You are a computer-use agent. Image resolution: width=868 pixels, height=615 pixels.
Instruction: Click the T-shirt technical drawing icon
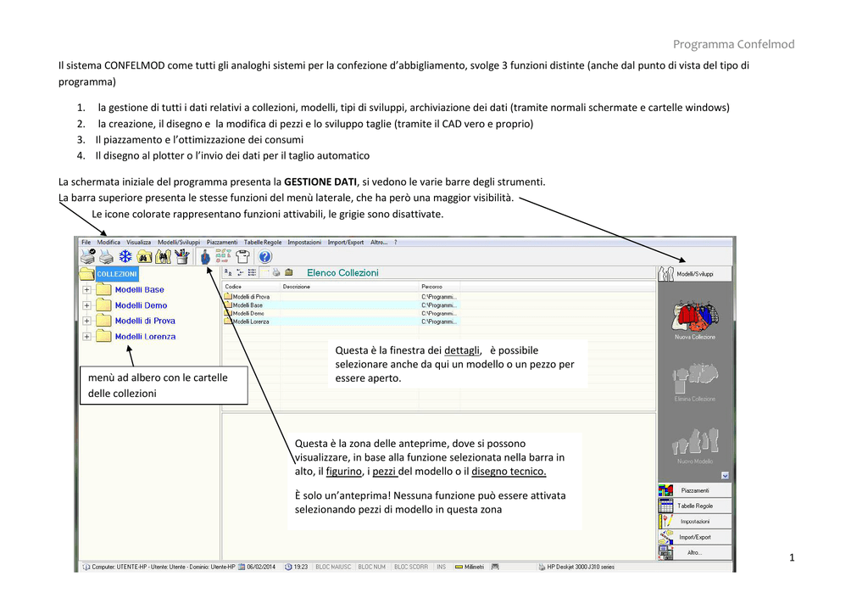pos(243,256)
